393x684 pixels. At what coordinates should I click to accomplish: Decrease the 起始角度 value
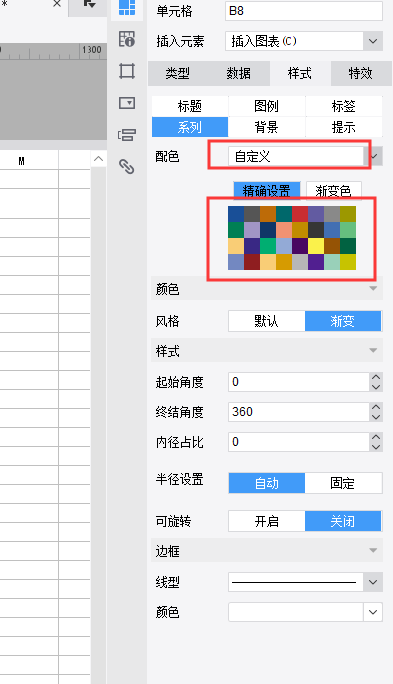pos(376,387)
